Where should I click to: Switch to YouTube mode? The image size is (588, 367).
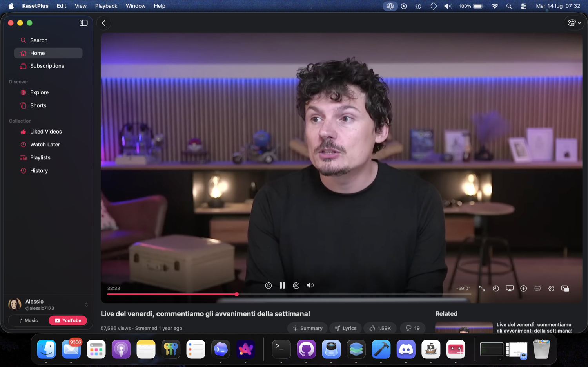click(x=68, y=320)
